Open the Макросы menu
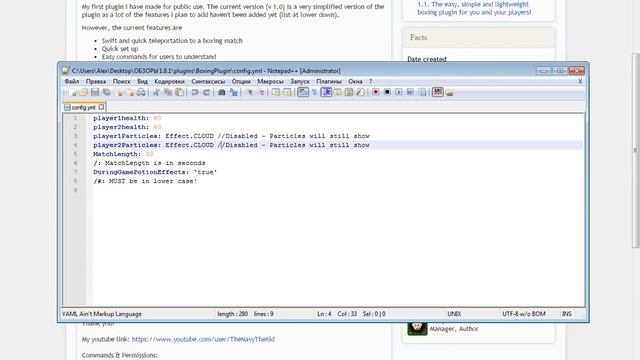Screen dimensions: 640x360 270,82
